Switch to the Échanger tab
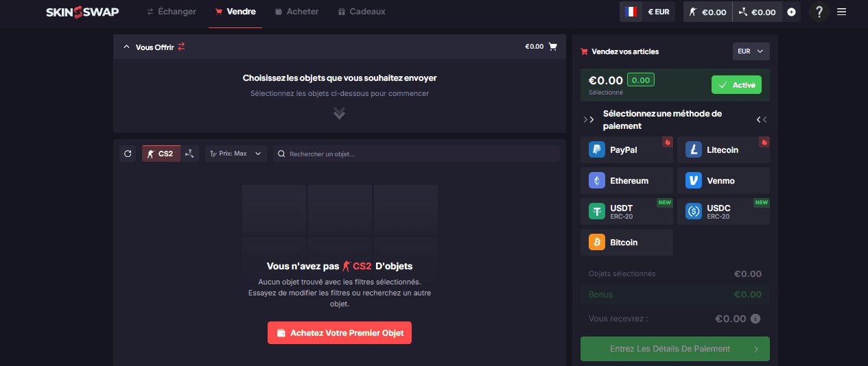The height and width of the screenshot is (366, 868). pyautogui.click(x=172, y=12)
